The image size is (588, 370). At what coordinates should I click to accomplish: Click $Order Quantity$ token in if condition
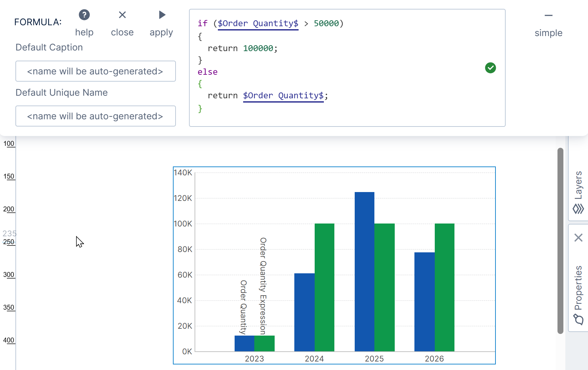tap(258, 24)
